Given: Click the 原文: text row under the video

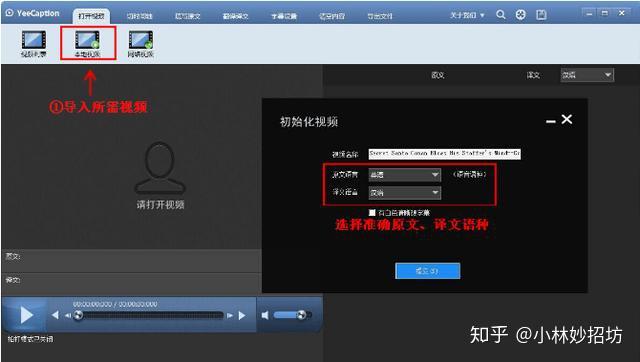Looking at the screenshot, I should coord(131,260).
